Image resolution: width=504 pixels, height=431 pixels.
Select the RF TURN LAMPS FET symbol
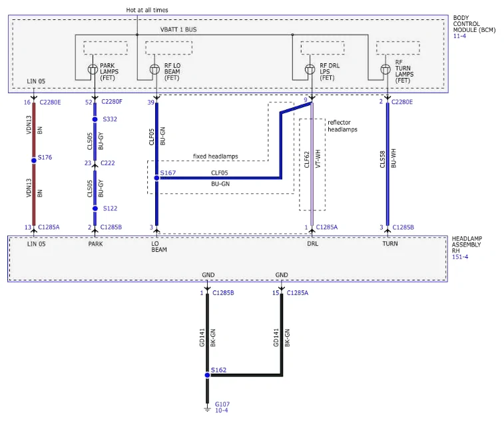pos(385,69)
